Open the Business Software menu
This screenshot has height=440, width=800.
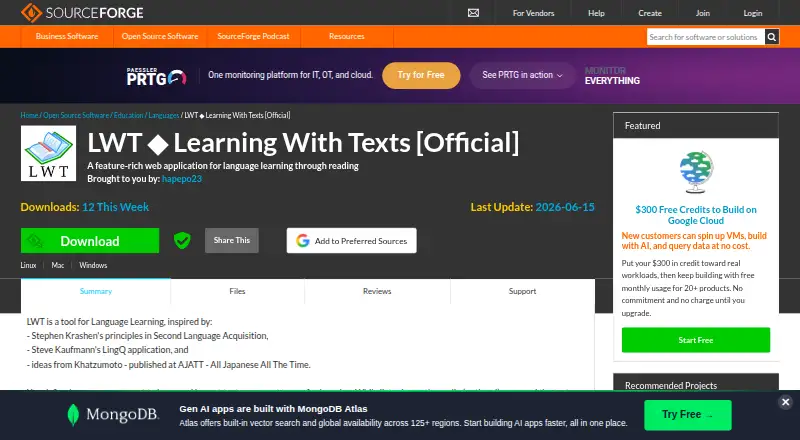[x=67, y=36]
